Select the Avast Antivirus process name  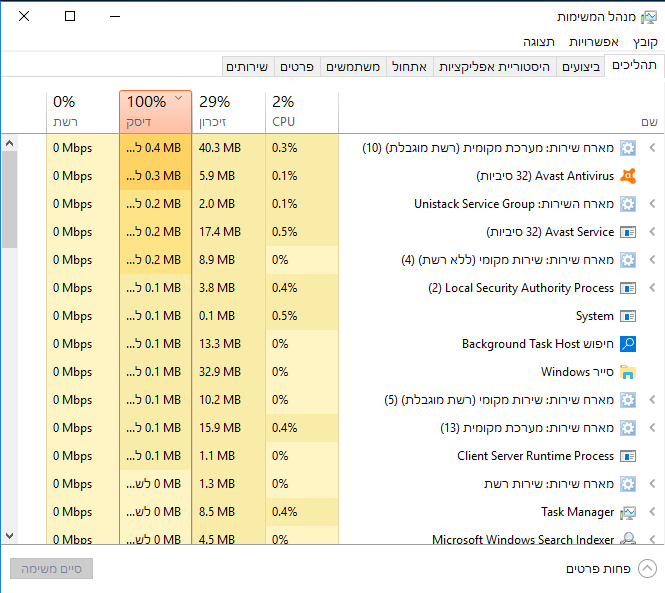545,176
